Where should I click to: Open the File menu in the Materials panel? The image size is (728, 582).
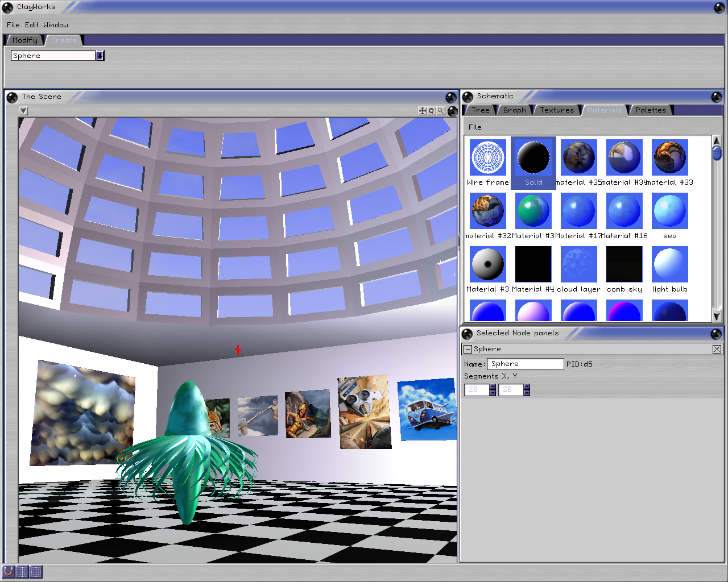(x=475, y=127)
